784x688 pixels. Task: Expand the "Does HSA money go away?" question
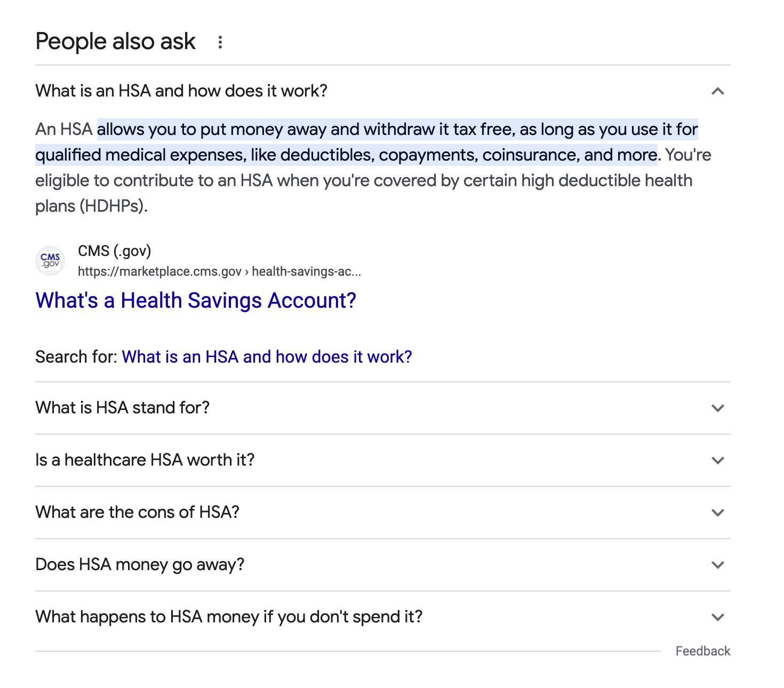[x=140, y=565]
